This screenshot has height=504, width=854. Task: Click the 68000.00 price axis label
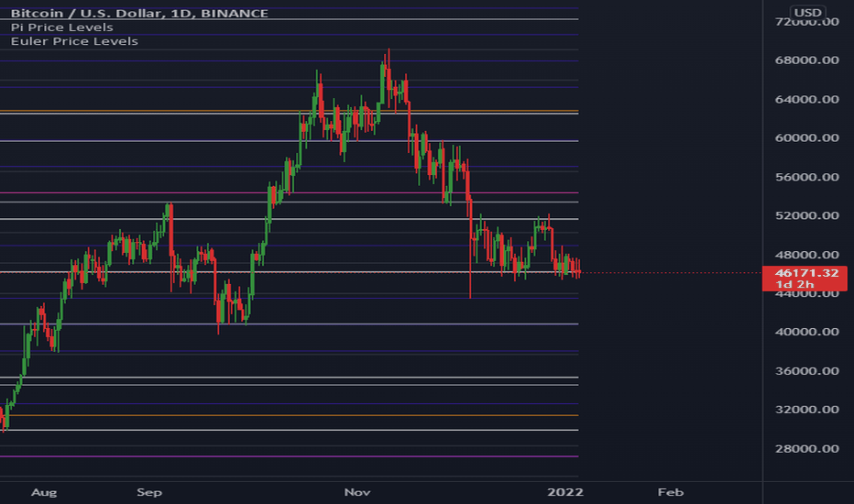[x=806, y=60]
